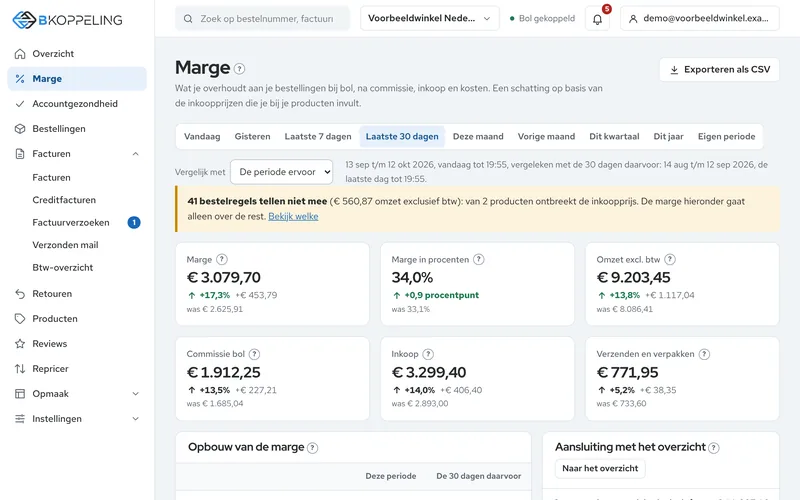Open the Vergelijk met dropdown
800x500 pixels.
282,172
